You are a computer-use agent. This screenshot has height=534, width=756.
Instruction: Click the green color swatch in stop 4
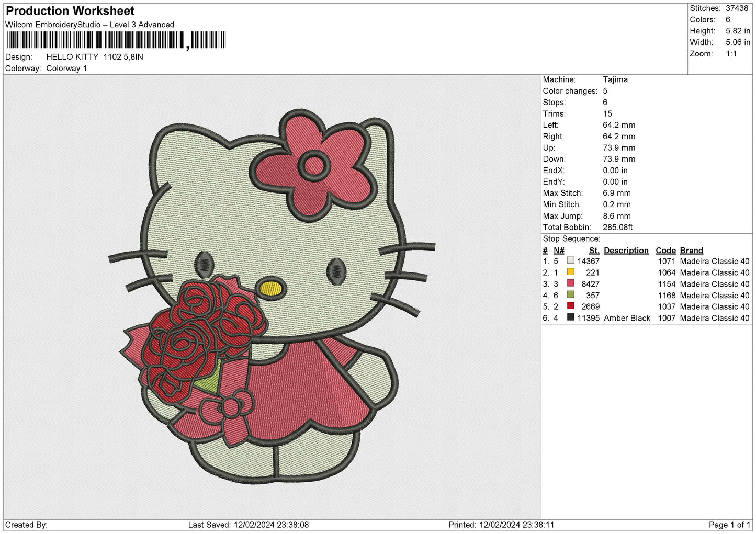(x=570, y=295)
